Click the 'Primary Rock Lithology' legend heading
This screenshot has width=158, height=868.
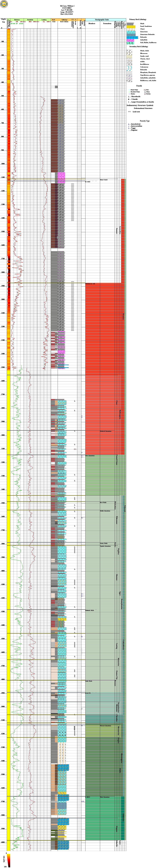[138, 20]
